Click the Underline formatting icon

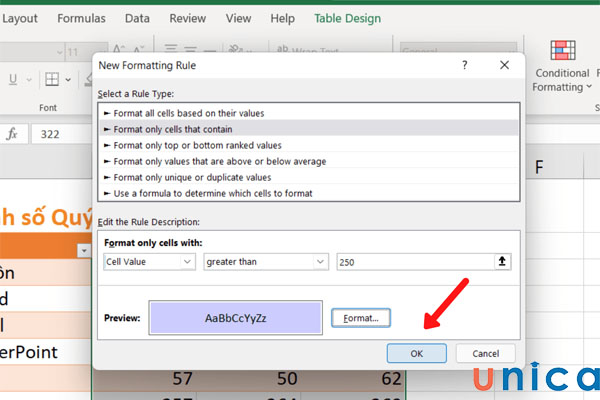14,80
